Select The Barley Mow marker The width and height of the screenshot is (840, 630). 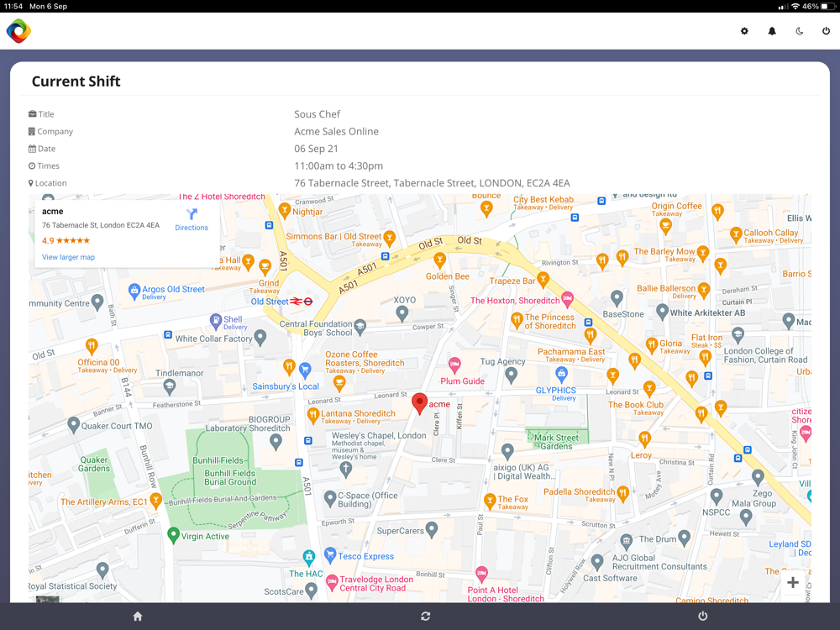coord(702,253)
